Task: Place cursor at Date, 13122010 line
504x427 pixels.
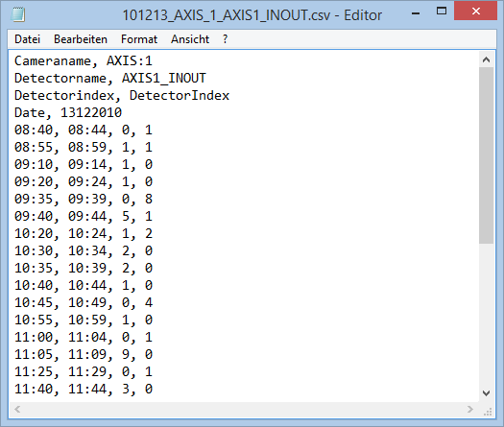Action: (x=68, y=113)
